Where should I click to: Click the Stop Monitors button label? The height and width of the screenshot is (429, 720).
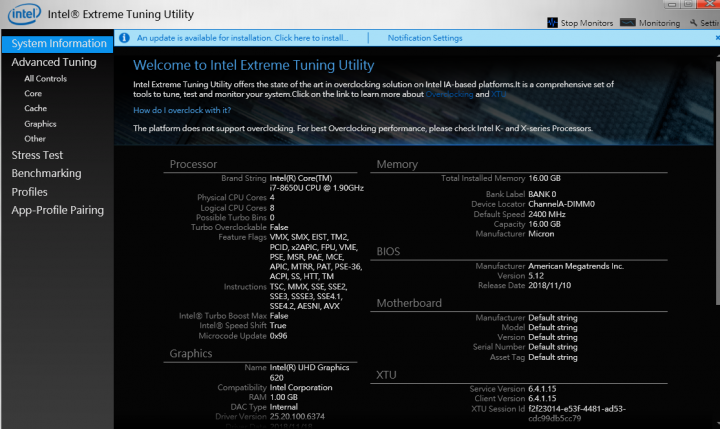pos(587,23)
